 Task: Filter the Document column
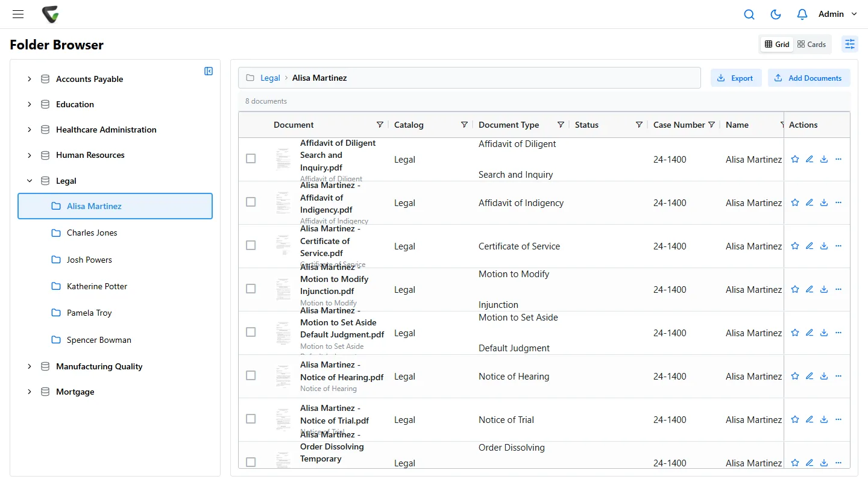point(380,125)
